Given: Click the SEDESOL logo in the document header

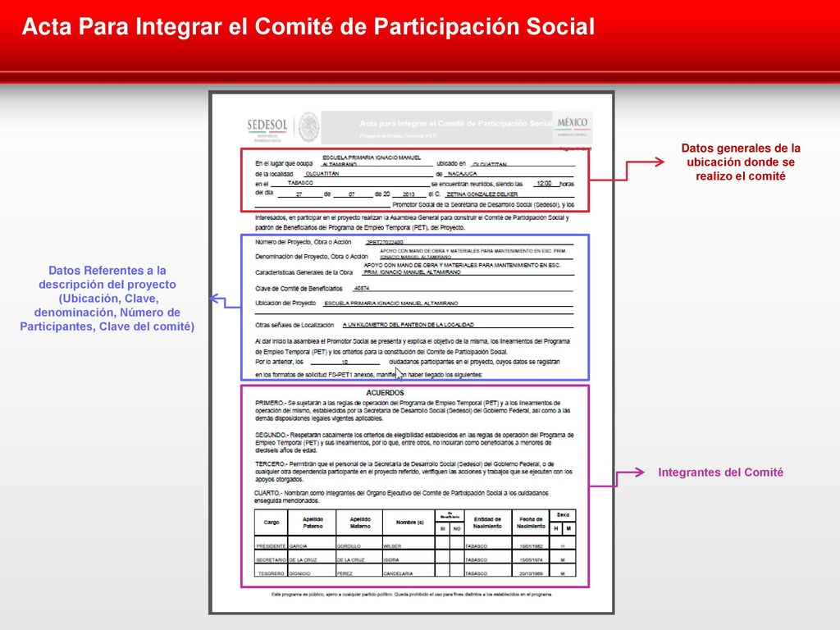Looking at the screenshot, I should click(267, 129).
